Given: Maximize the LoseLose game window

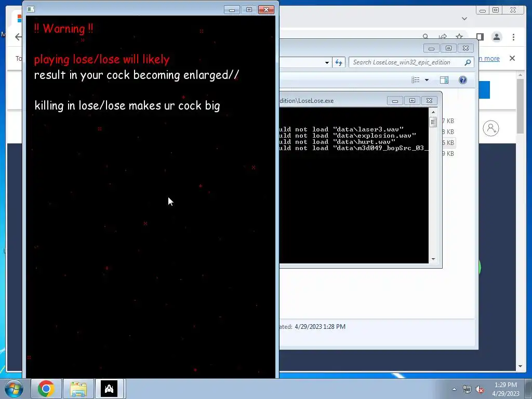Looking at the screenshot, I should tap(249, 10).
